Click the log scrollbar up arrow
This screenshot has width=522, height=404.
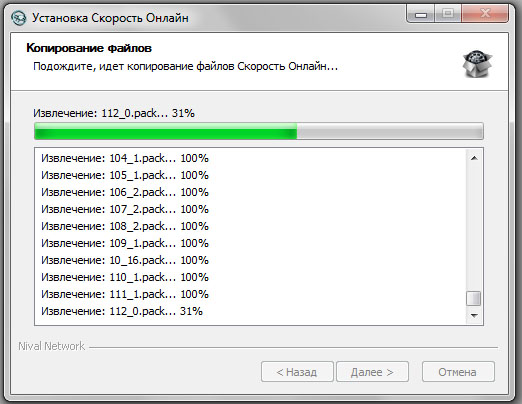point(474,158)
